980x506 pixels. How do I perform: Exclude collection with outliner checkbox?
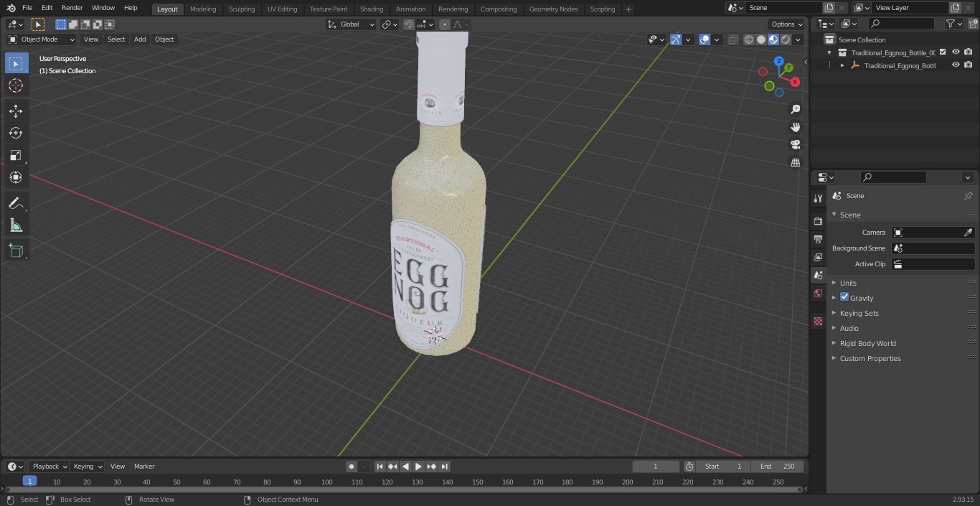pos(943,52)
